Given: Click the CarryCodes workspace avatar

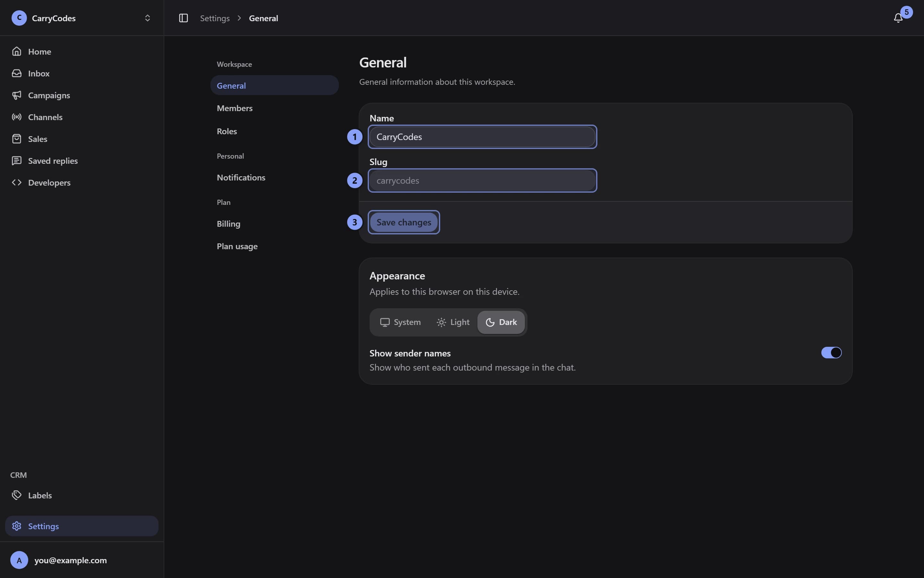Looking at the screenshot, I should click(19, 18).
